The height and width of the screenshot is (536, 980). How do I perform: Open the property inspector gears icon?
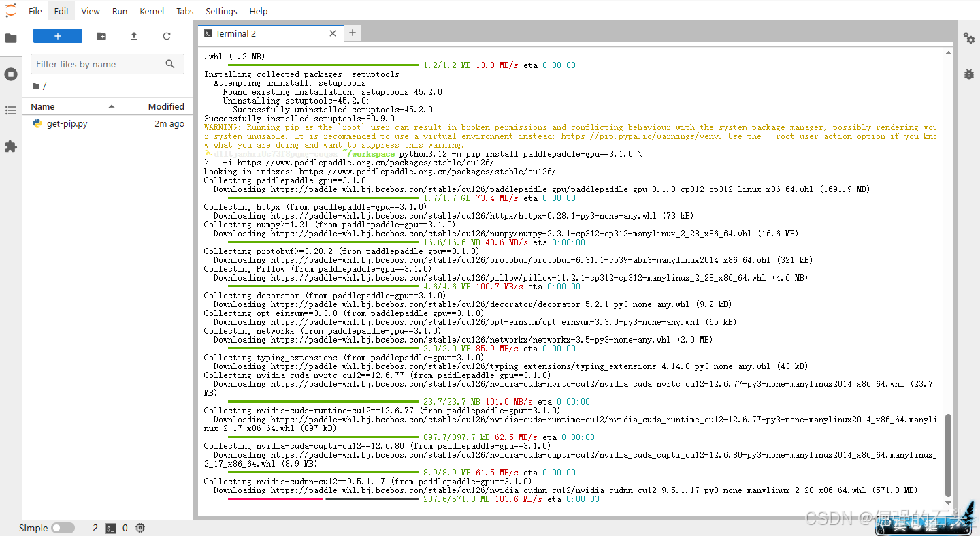click(969, 38)
